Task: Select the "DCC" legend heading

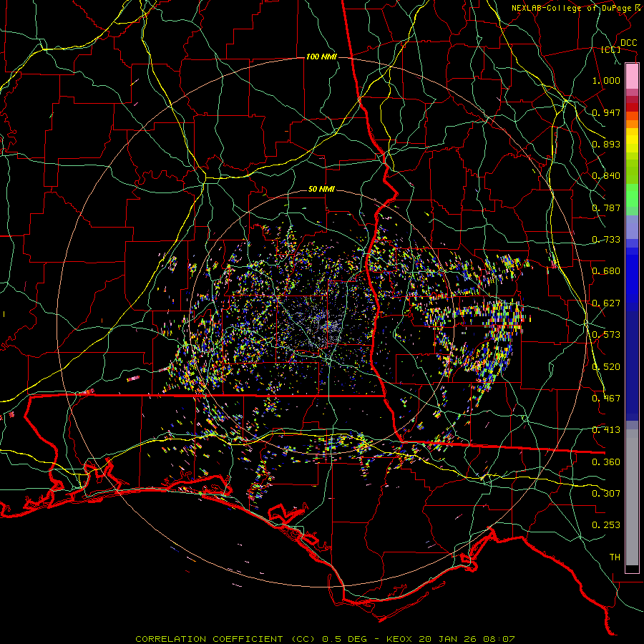Action: [628, 43]
